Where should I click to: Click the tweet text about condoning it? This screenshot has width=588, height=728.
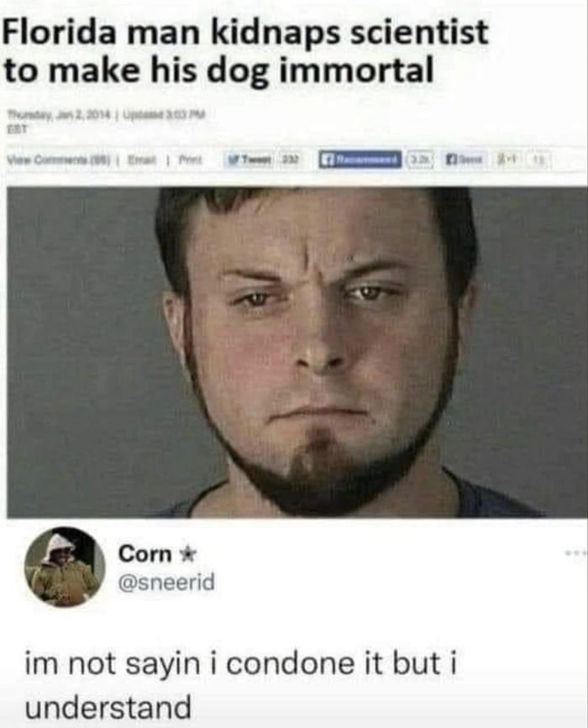[240, 685]
